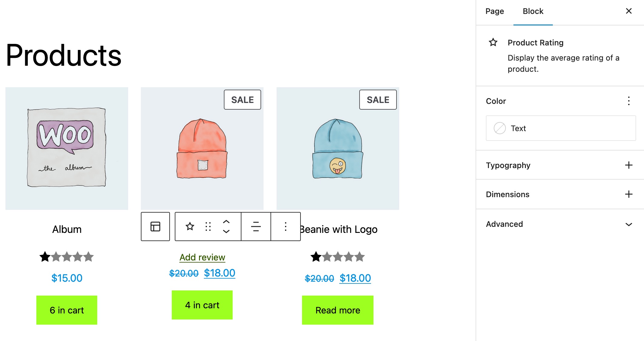Click the Read more button
The image size is (644, 341).
click(x=338, y=310)
